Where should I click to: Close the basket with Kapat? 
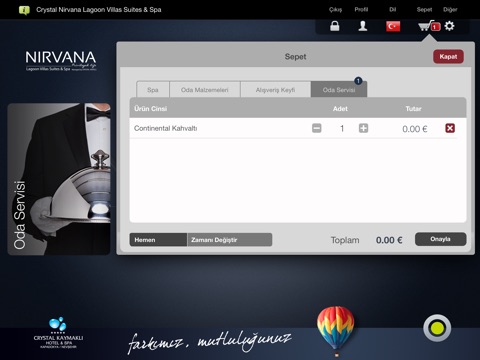point(448,57)
